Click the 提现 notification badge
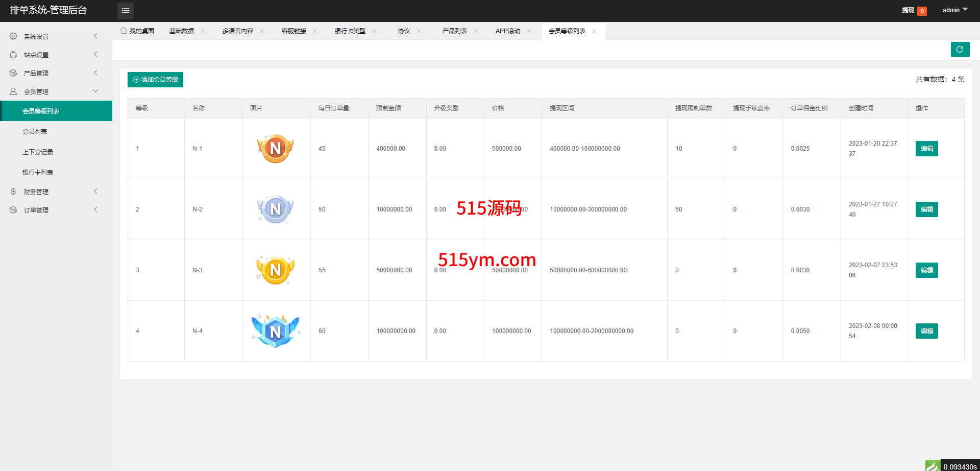Viewport: 980px width, 471px height. [x=922, y=11]
